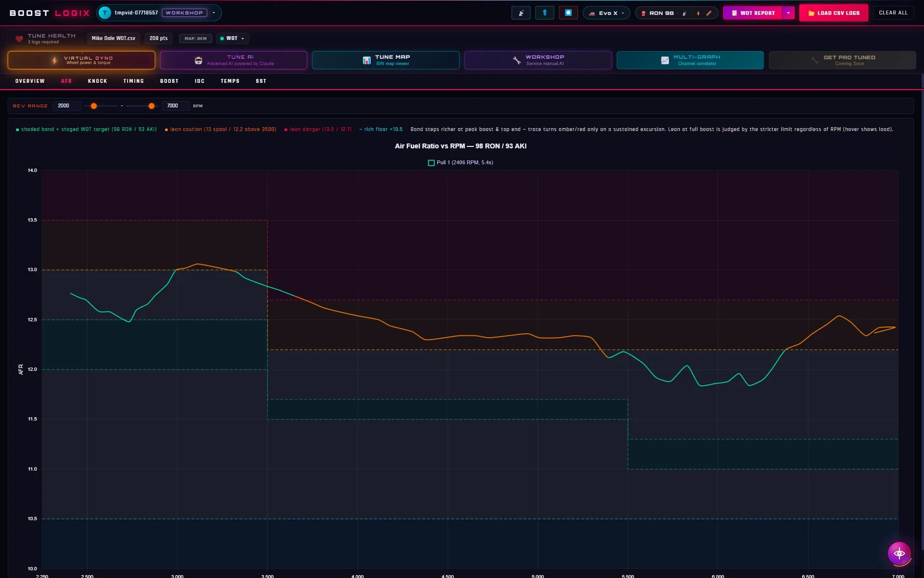Click the red car icon beside Evo X
This screenshot has height=578, width=924.
pos(592,13)
